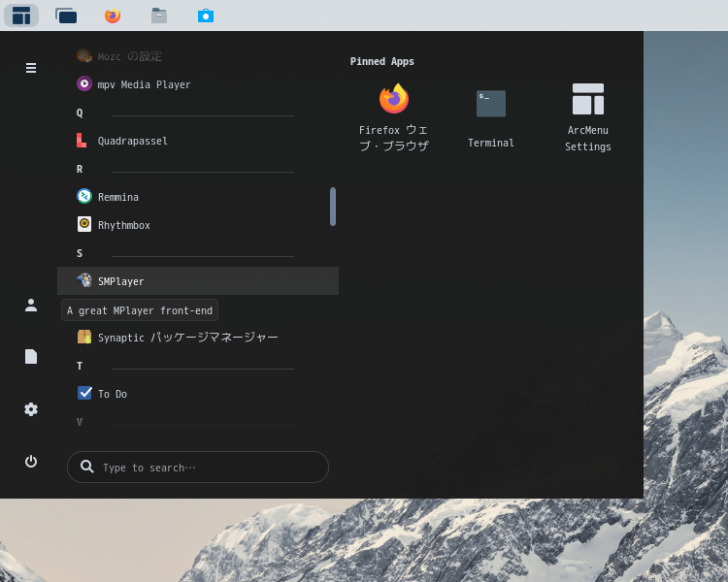Launch SMPlayer from the app list
The height and width of the screenshot is (582, 728).
(x=198, y=280)
